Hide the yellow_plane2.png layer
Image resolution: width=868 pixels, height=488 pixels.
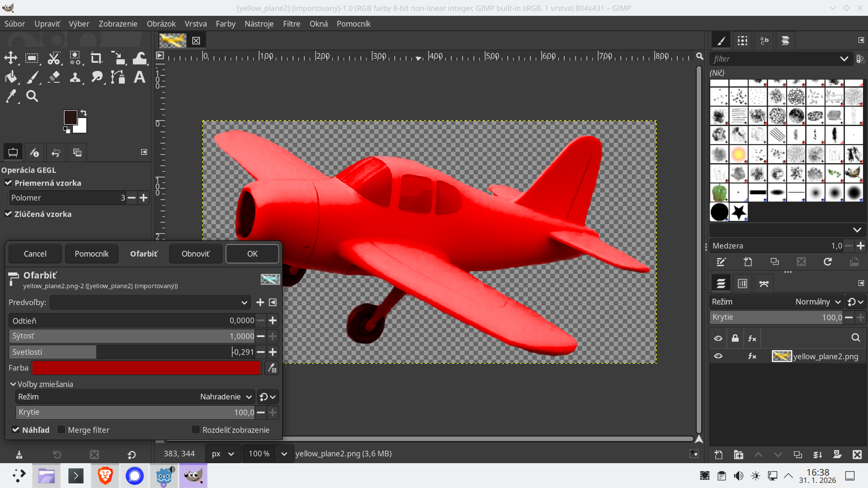tap(719, 356)
